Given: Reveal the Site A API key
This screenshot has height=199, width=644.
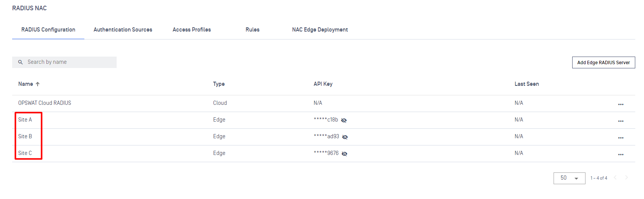Looking at the screenshot, I should (x=344, y=120).
